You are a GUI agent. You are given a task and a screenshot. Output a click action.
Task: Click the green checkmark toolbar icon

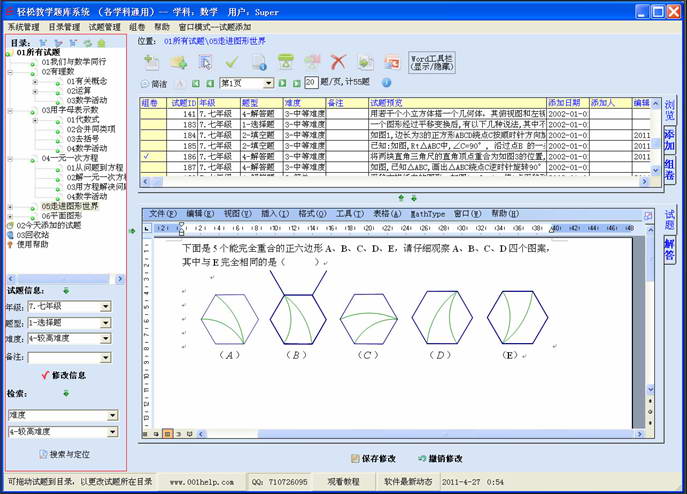click(x=231, y=62)
